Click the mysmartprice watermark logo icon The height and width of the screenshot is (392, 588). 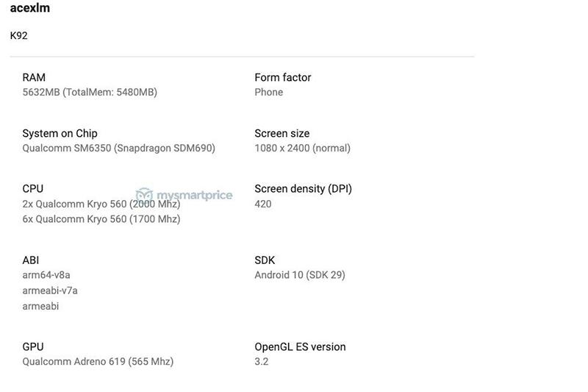[144, 195]
